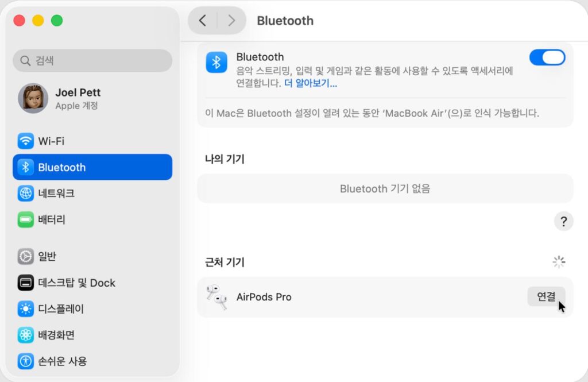Click the blue Bluetooth icon in main panel
The image size is (588, 382).
(216, 62)
